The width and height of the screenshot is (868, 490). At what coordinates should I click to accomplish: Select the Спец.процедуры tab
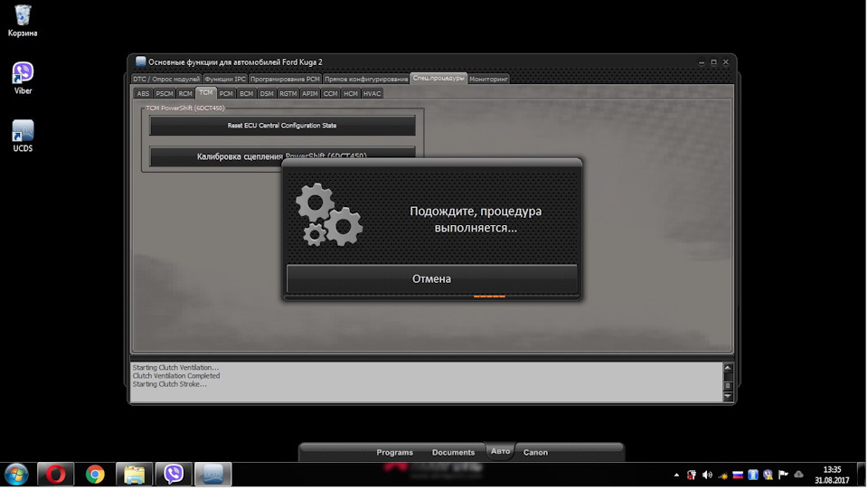(x=439, y=78)
